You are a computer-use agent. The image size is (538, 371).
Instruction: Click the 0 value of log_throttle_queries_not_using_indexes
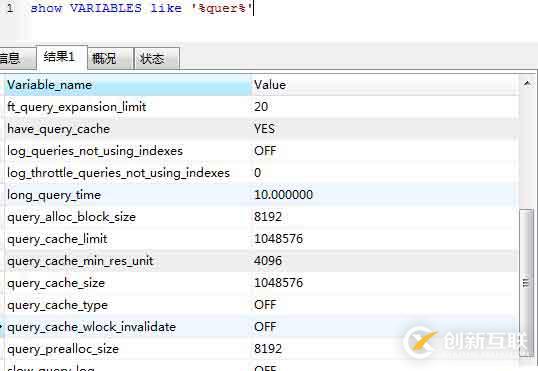click(x=385, y=173)
